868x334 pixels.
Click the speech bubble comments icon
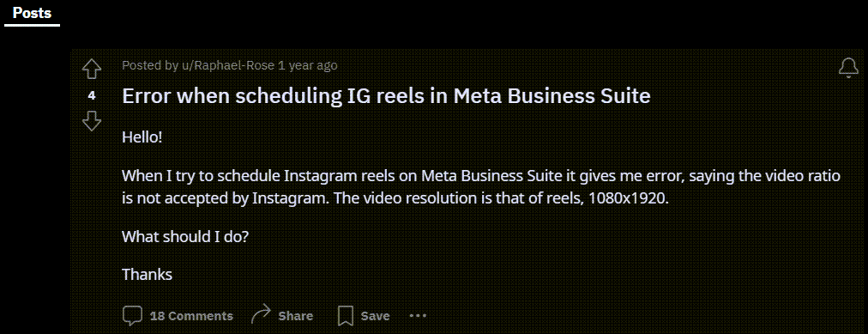click(x=132, y=316)
